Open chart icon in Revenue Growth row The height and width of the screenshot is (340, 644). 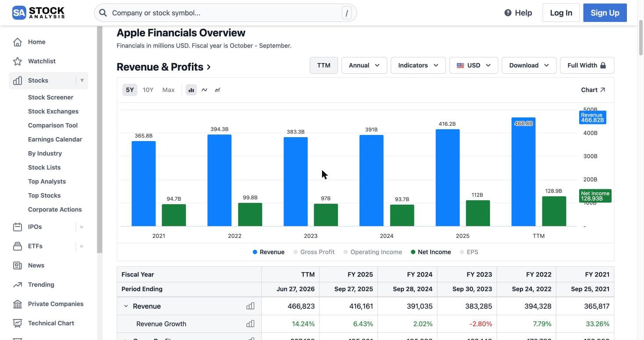(250, 324)
